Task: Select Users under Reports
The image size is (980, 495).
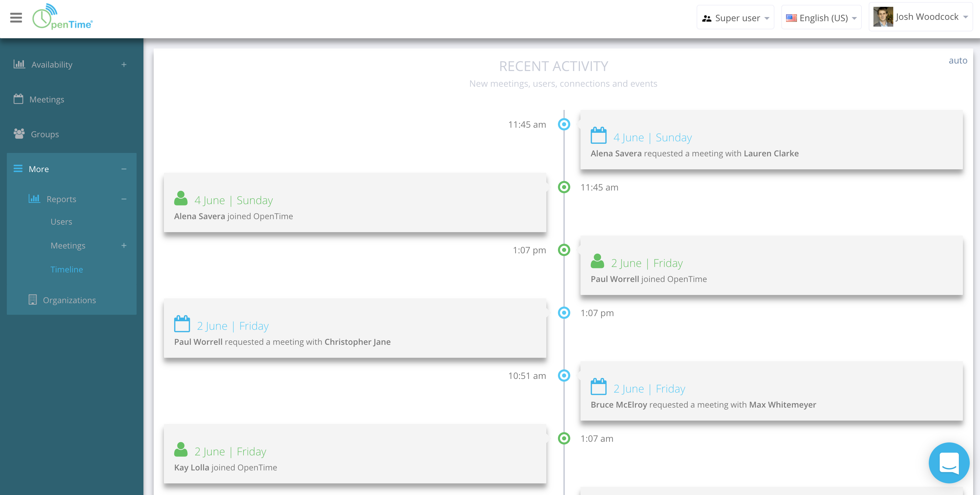Action: tap(61, 222)
